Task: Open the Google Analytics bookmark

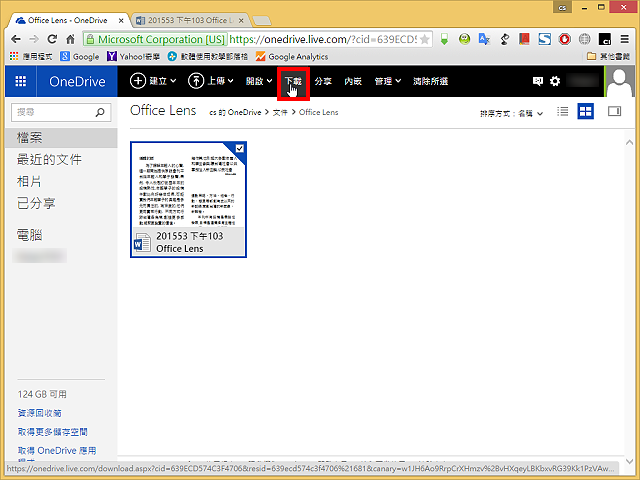Action: tap(292, 56)
